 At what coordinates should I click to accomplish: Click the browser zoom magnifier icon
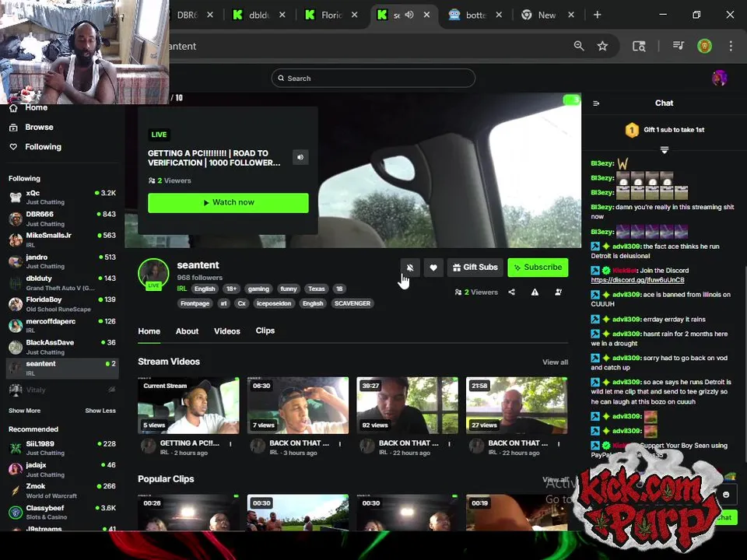579,46
